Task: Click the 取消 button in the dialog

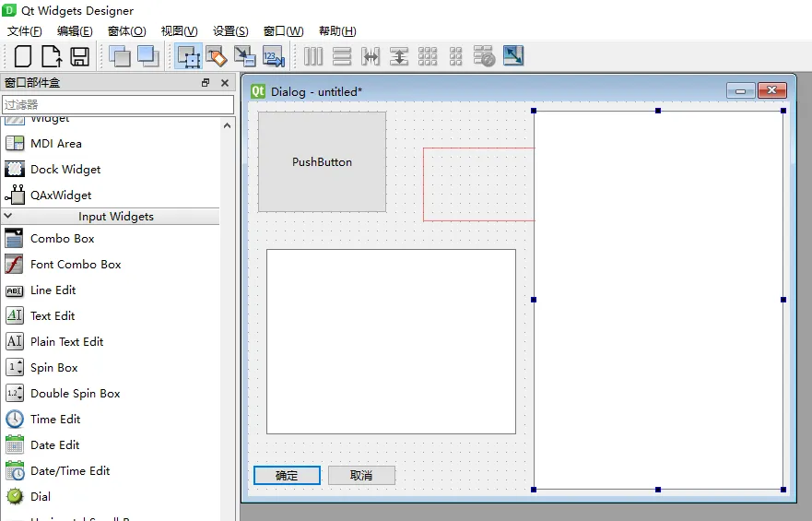Action: [x=361, y=476]
